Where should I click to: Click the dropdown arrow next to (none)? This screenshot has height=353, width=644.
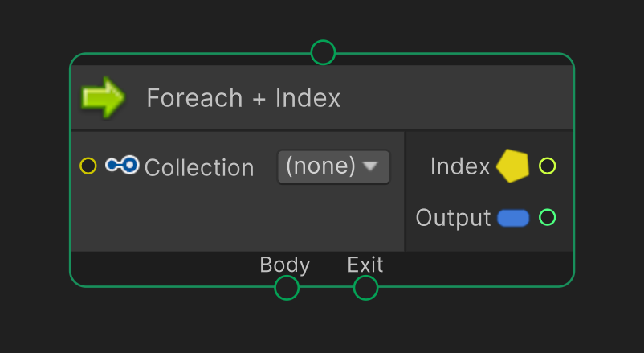[370, 166]
